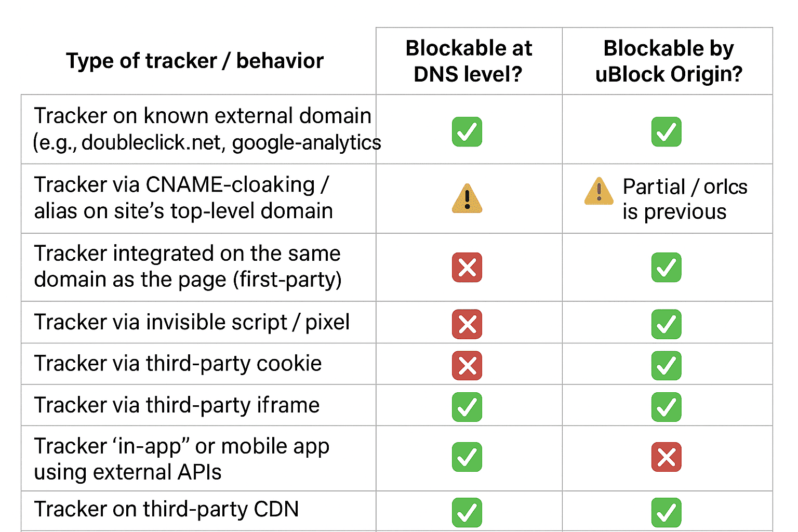The height and width of the screenshot is (532, 798).
Task: Click the uBlock checkmark for first-party tracker
Action: [666, 268]
